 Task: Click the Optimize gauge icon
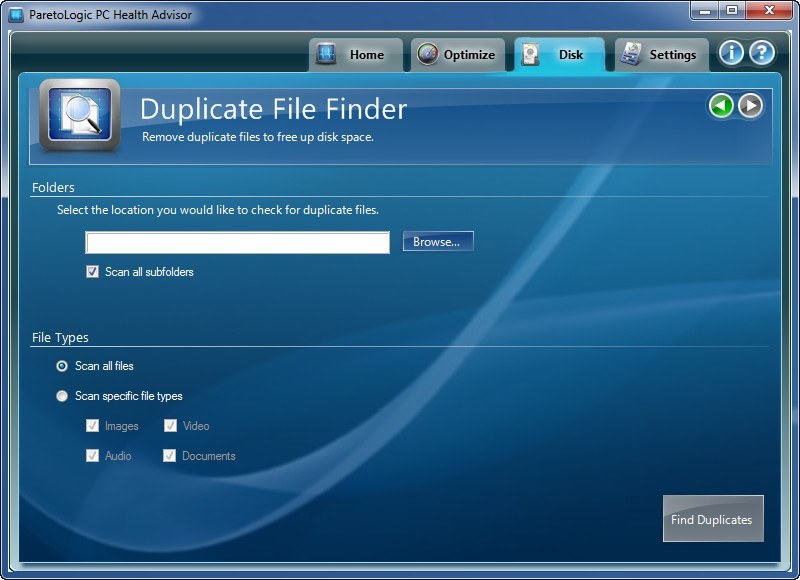430,55
